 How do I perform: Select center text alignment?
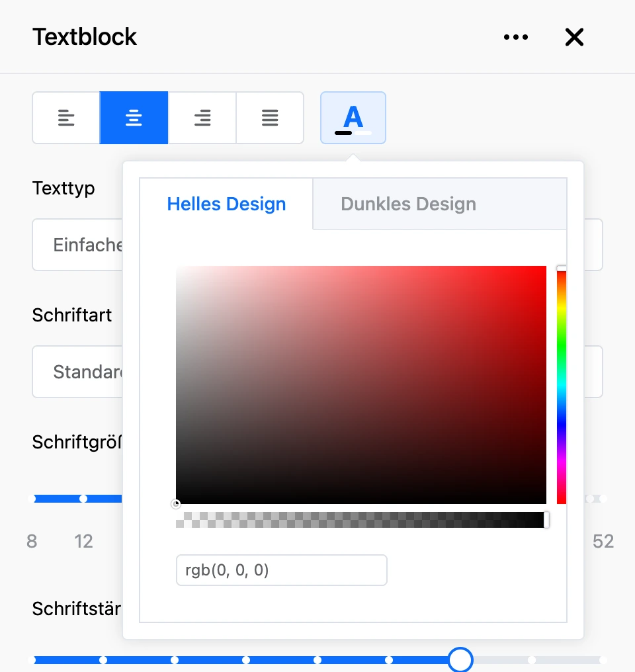pyautogui.click(x=134, y=118)
